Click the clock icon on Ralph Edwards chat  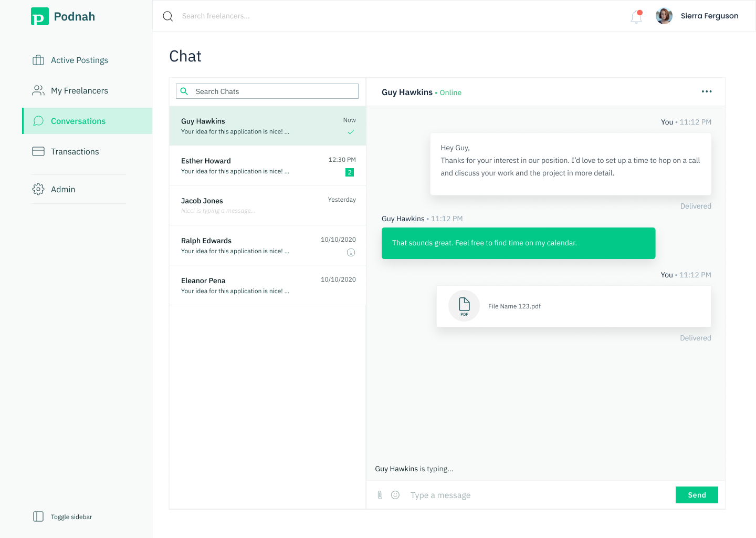click(351, 253)
